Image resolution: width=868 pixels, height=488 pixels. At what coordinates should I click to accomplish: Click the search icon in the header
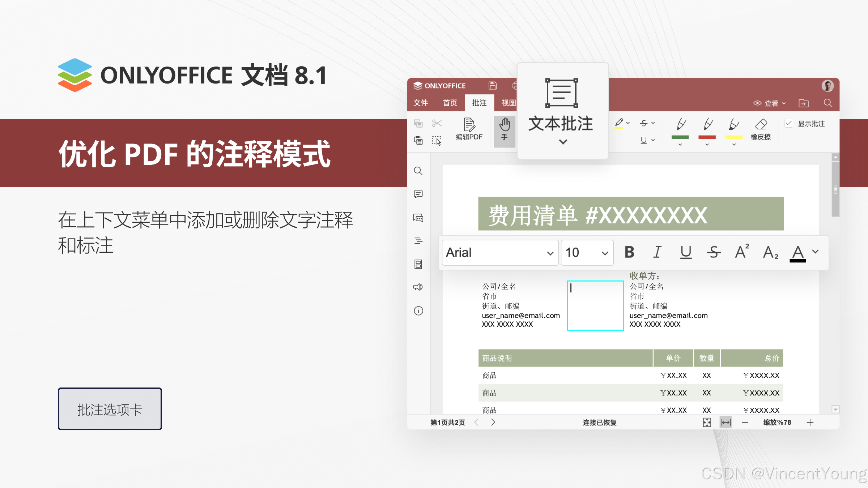click(828, 103)
